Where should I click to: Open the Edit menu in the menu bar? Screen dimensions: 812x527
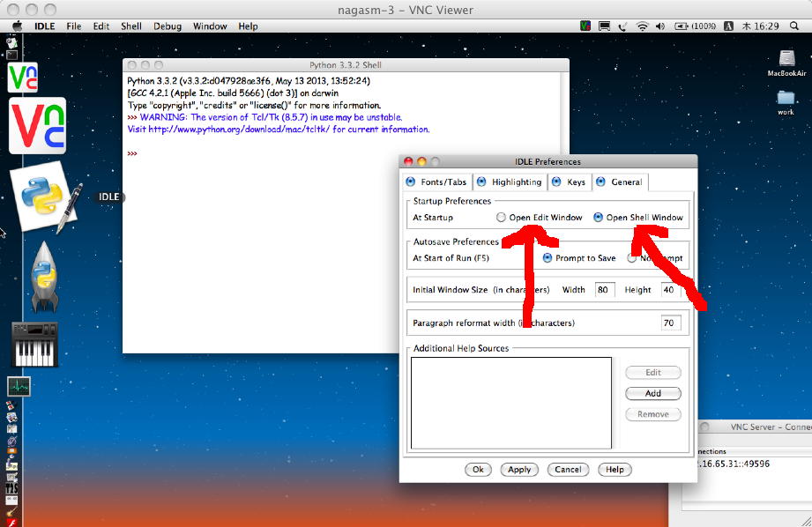point(101,26)
